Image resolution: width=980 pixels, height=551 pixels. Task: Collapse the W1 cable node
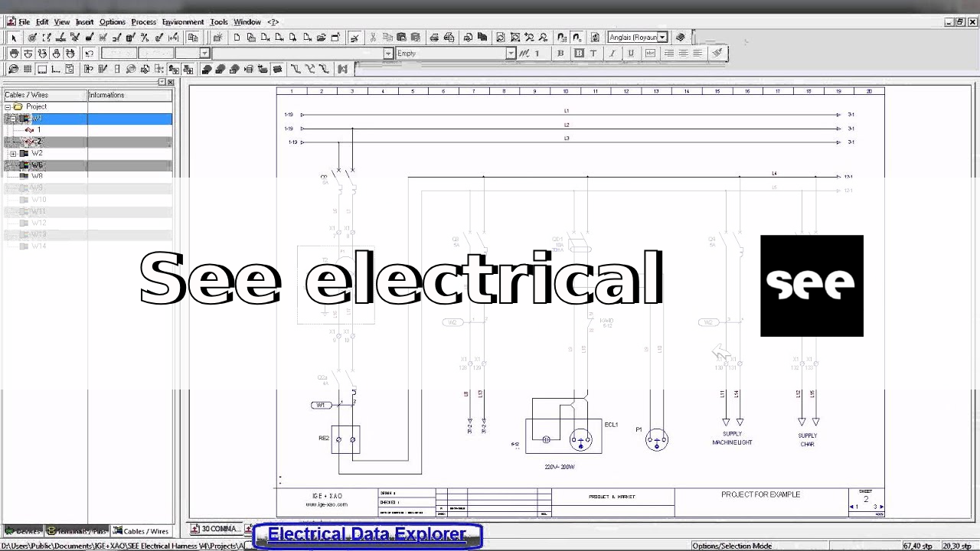click(x=13, y=119)
